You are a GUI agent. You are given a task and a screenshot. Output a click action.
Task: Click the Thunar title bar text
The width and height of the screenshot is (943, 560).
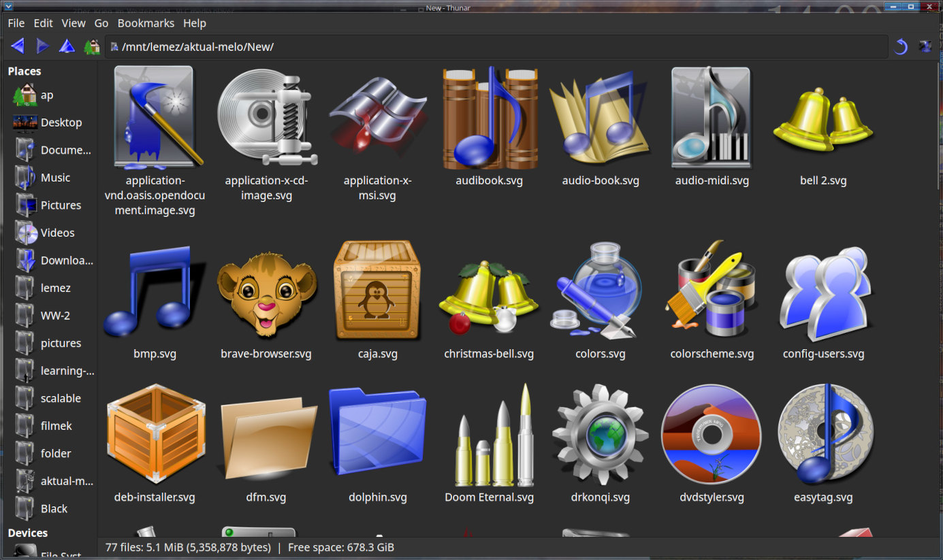click(448, 7)
